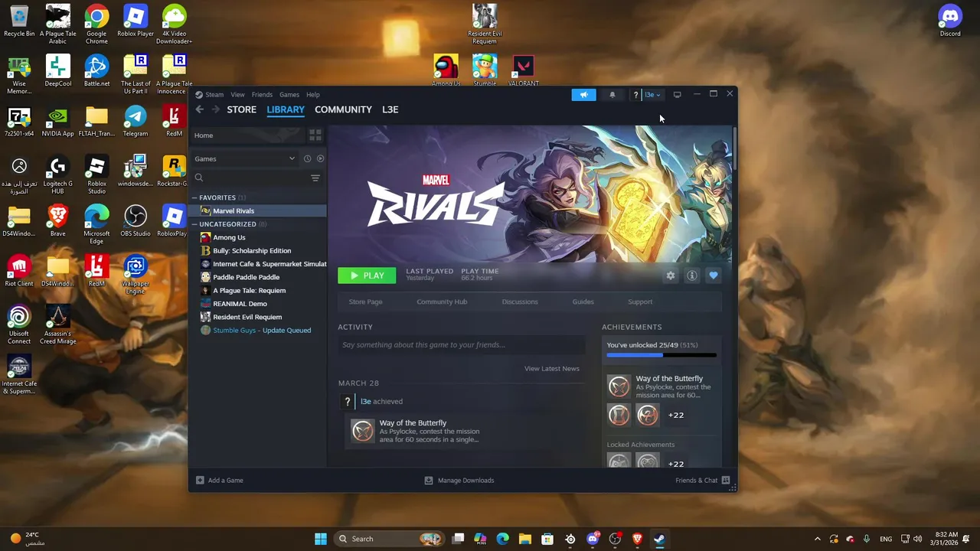This screenshot has height=551, width=980.
Task: Toggle Marvel Rivals favorite heart icon
Action: 714,275
